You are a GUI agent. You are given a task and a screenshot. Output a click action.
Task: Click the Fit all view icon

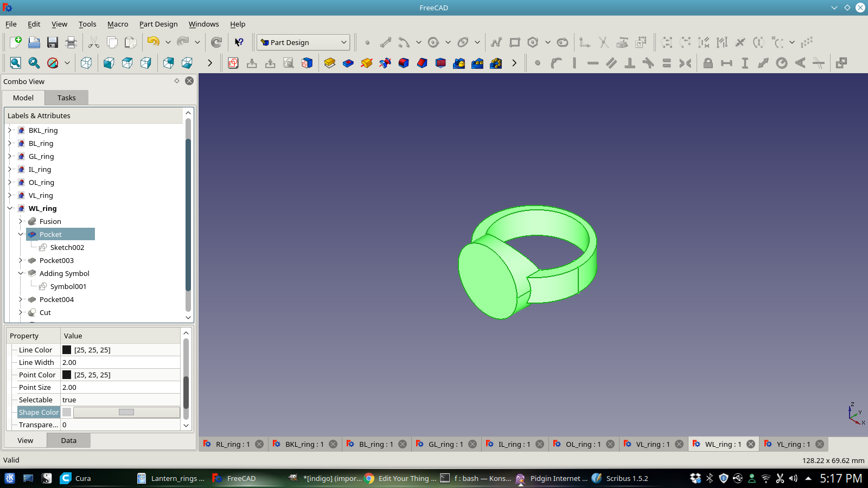tap(16, 63)
